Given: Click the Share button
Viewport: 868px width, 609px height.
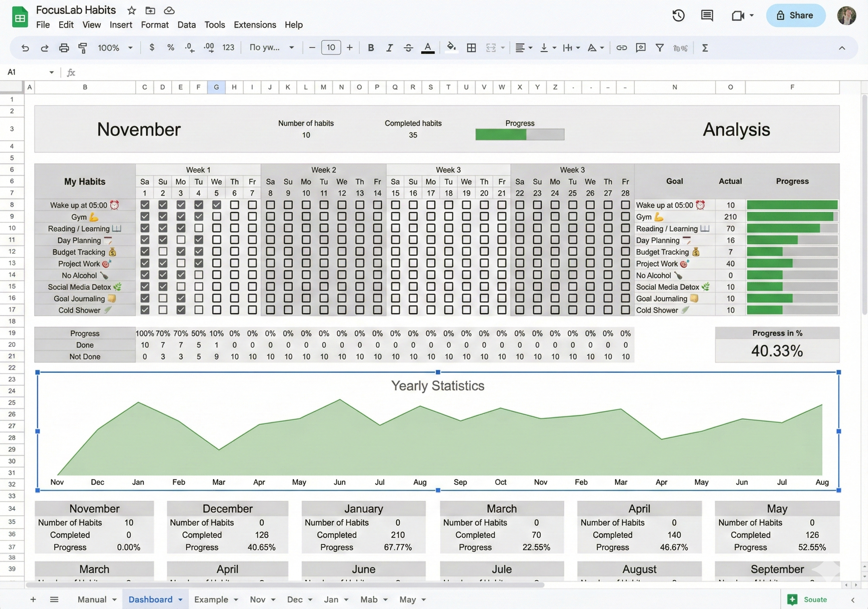Looking at the screenshot, I should (x=795, y=16).
